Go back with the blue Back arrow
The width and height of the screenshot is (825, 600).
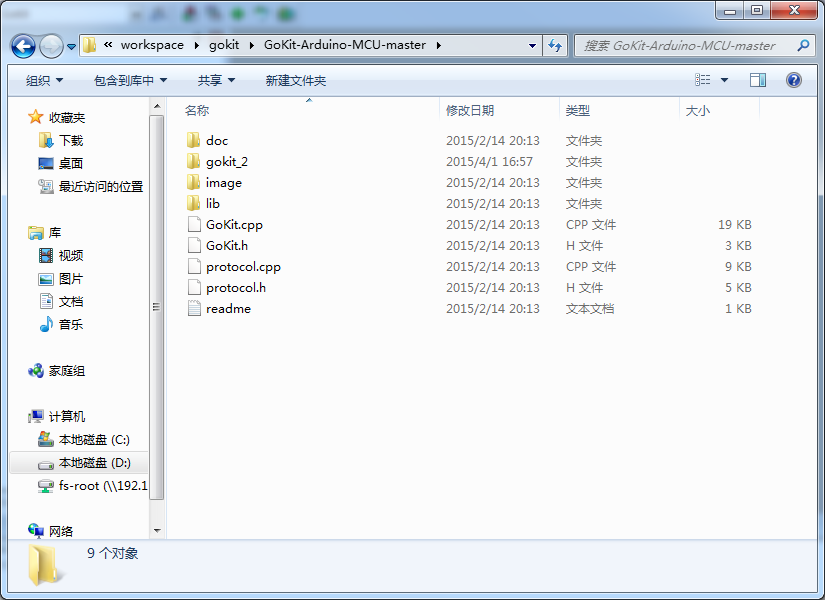(23, 46)
